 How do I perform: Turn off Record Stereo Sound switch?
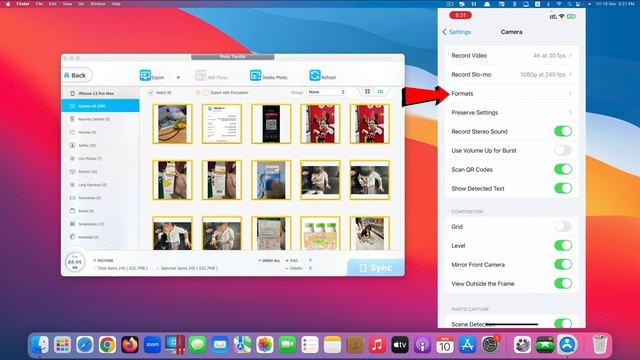coord(563,131)
